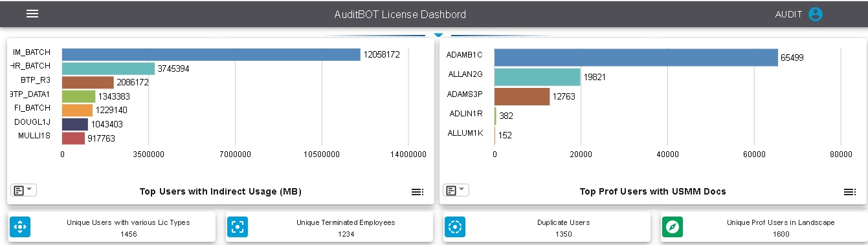Open Indirect Usage chart legend menu icon

417,192
